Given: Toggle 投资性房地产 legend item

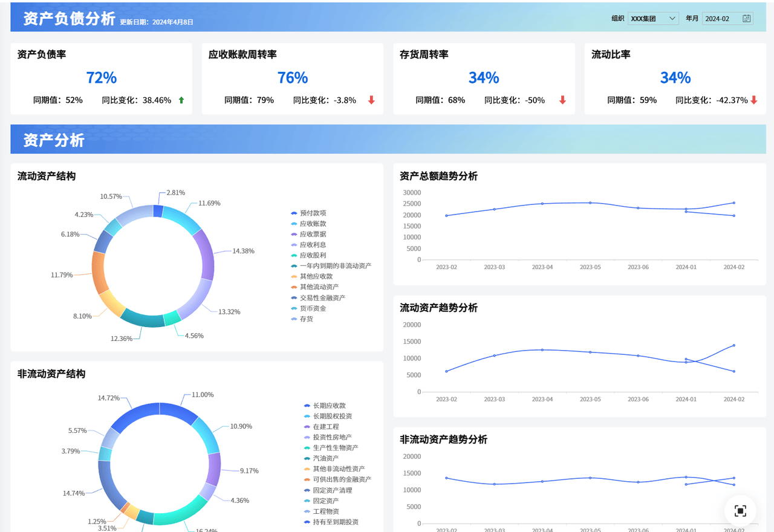Looking at the screenshot, I should [x=328, y=437].
